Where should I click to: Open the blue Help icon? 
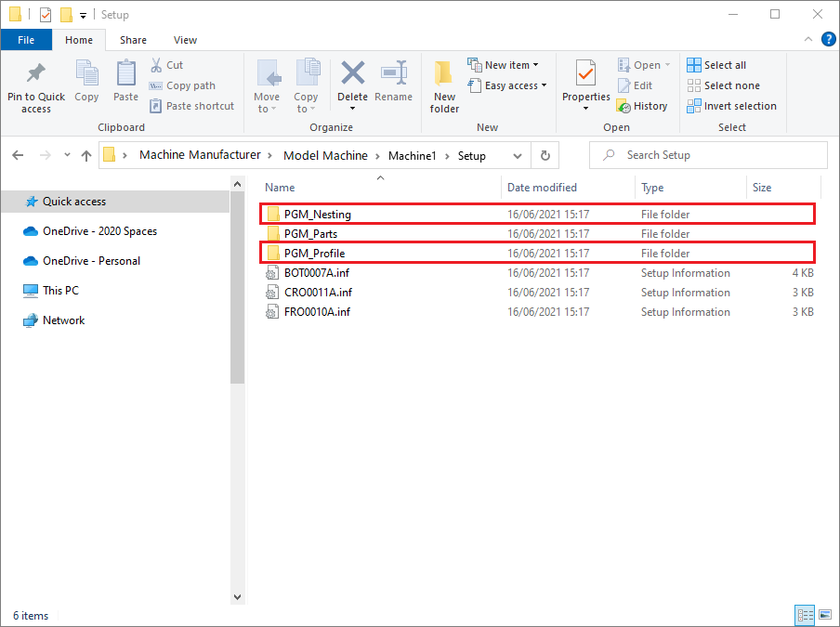(828, 39)
